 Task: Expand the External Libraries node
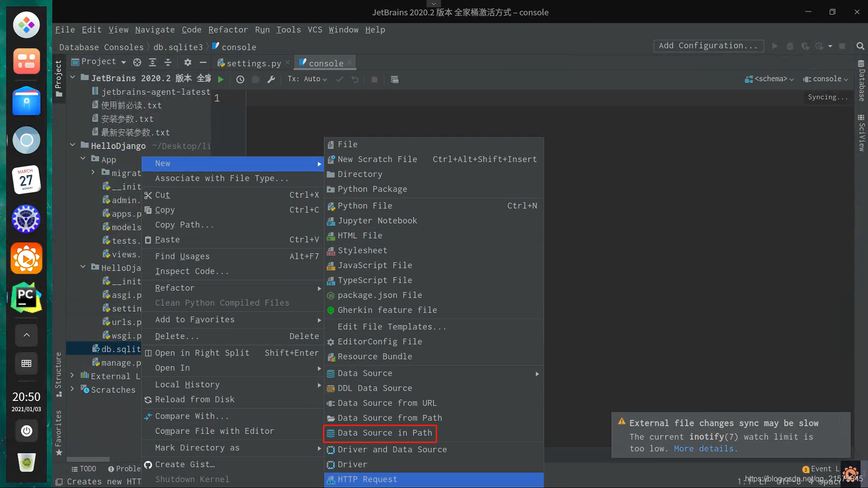pyautogui.click(x=73, y=375)
